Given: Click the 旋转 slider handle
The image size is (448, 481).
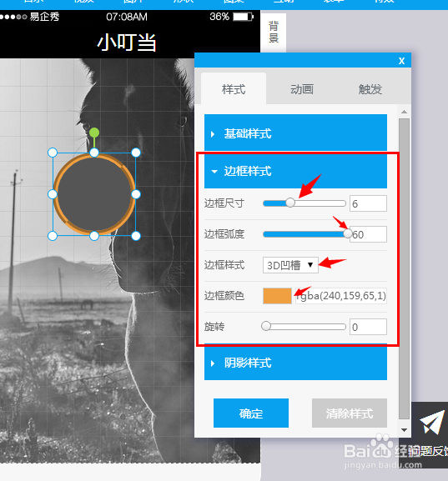Looking at the screenshot, I should [266, 326].
